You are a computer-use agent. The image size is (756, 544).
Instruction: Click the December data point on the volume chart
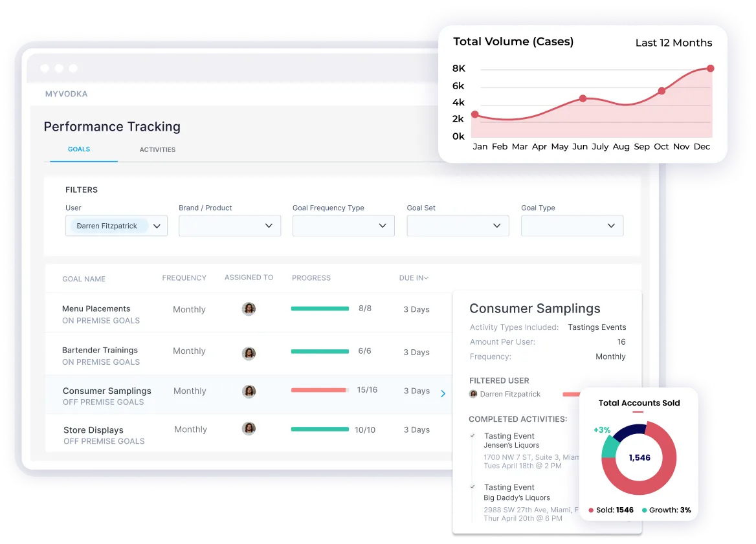710,67
